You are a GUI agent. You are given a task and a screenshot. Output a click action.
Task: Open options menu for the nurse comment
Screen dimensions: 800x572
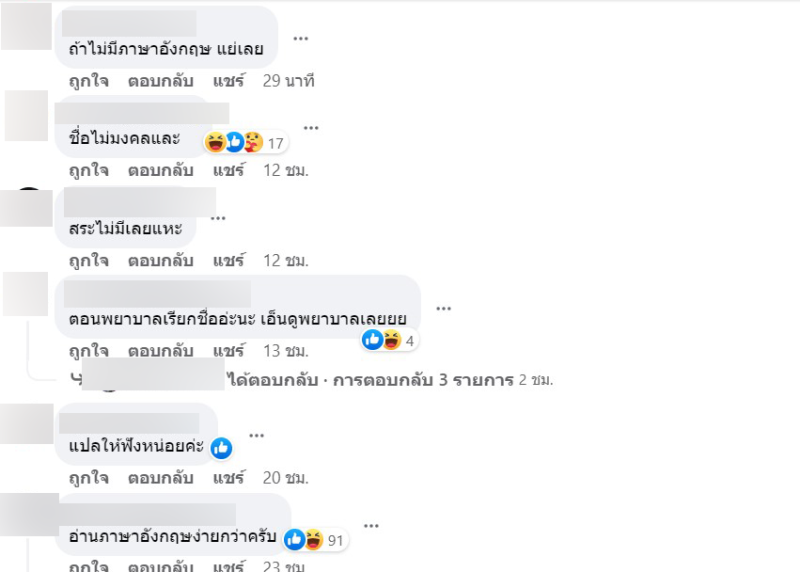[443, 308]
